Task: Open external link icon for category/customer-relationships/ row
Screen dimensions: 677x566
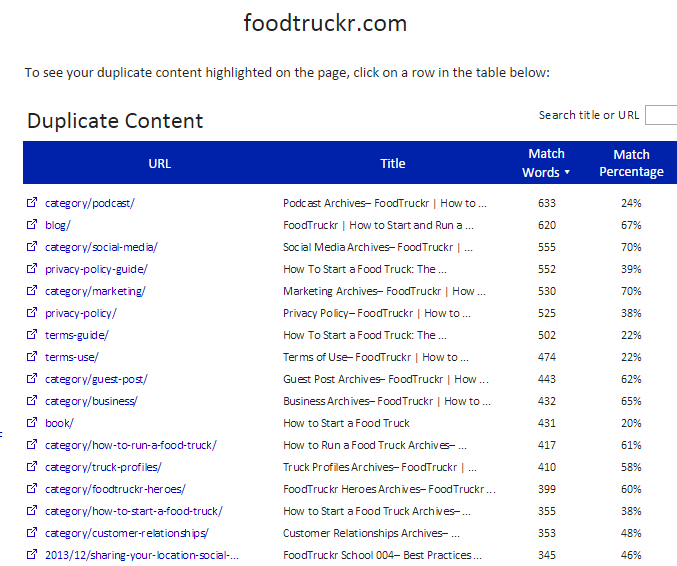Action: (32, 533)
